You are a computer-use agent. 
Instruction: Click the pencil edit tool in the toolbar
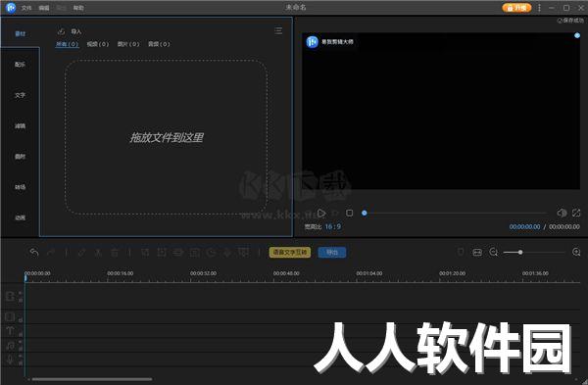[81, 253]
